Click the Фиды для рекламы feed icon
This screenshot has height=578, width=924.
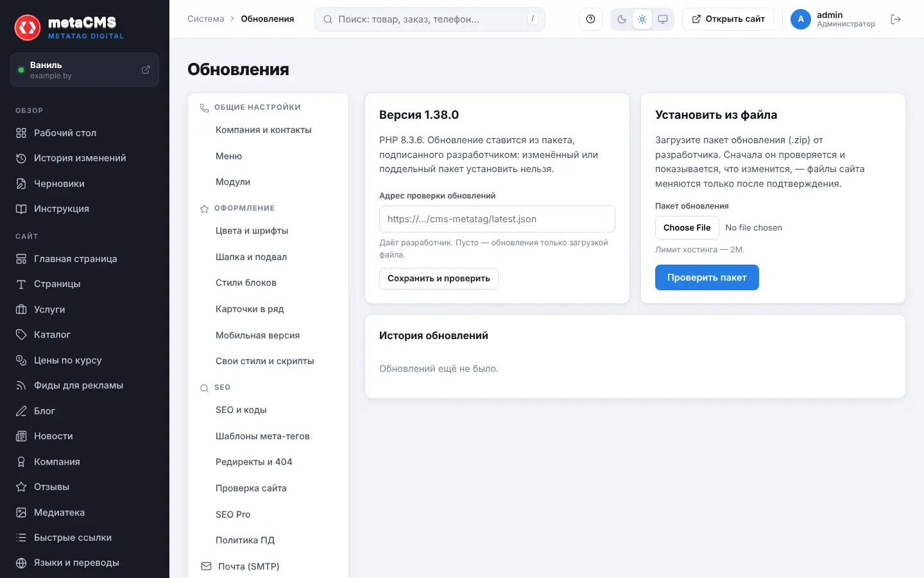(x=21, y=385)
